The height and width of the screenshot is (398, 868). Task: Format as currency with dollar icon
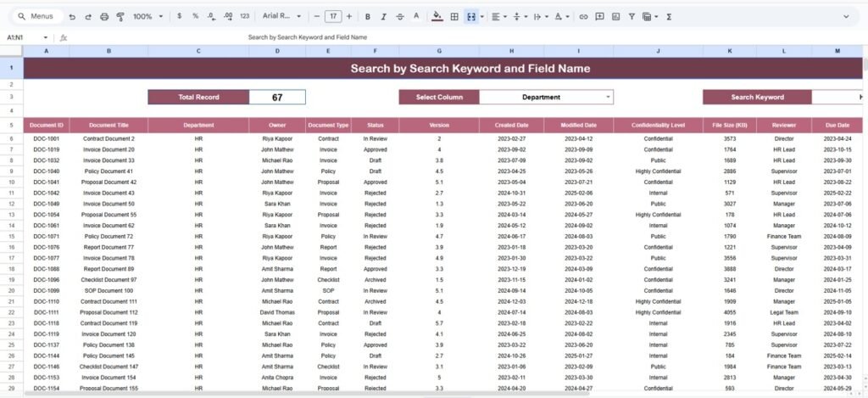click(x=180, y=17)
